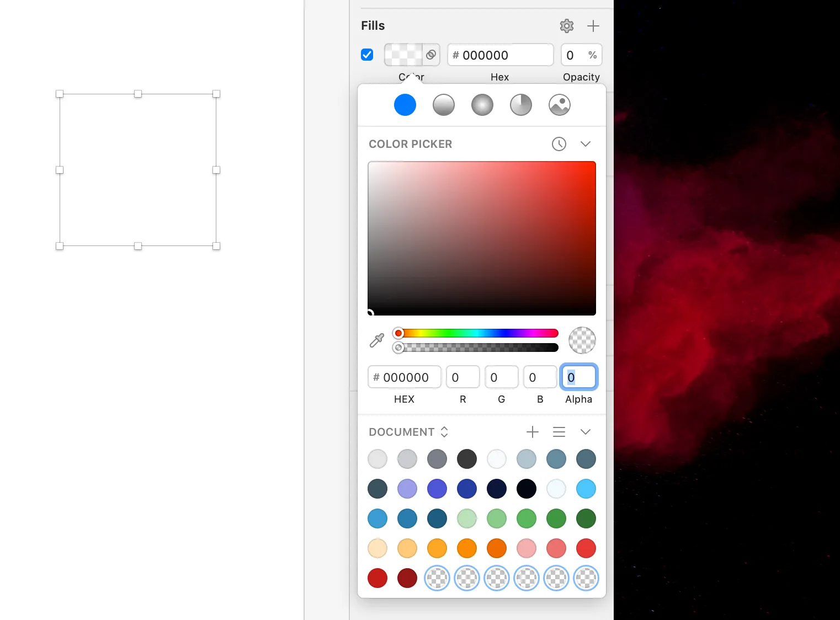Click the Fills settings gear icon
This screenshot has height=620, width=840.
[x=566, y=26]
